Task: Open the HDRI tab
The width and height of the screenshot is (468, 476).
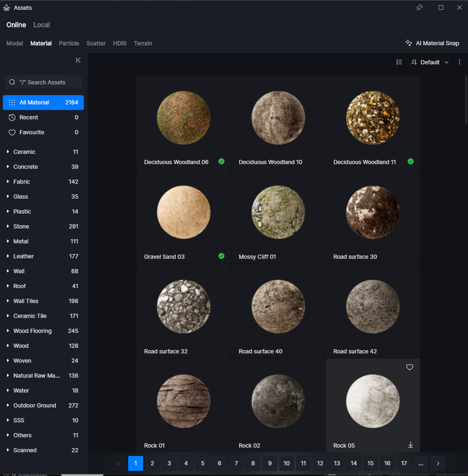Action: pos(120,43)
